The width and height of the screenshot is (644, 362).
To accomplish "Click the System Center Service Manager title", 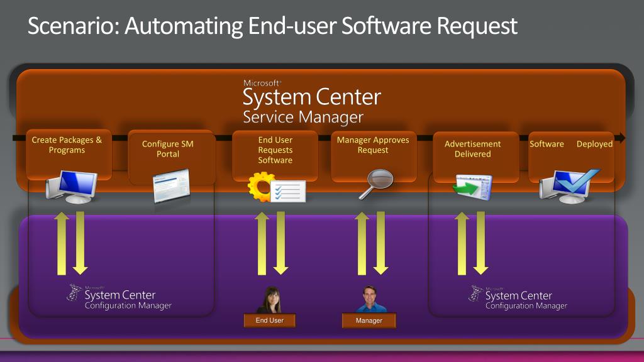I will [x=312, y=102].
